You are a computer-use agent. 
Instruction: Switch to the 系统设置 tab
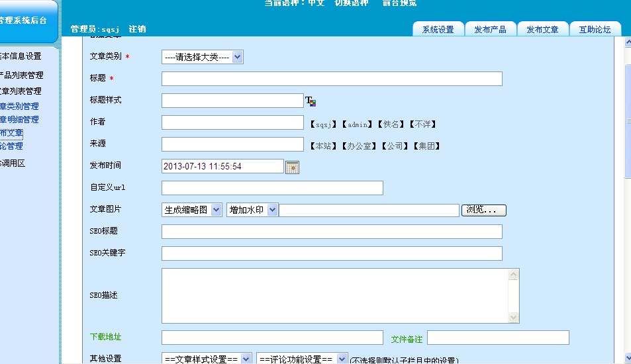point(438,30)
